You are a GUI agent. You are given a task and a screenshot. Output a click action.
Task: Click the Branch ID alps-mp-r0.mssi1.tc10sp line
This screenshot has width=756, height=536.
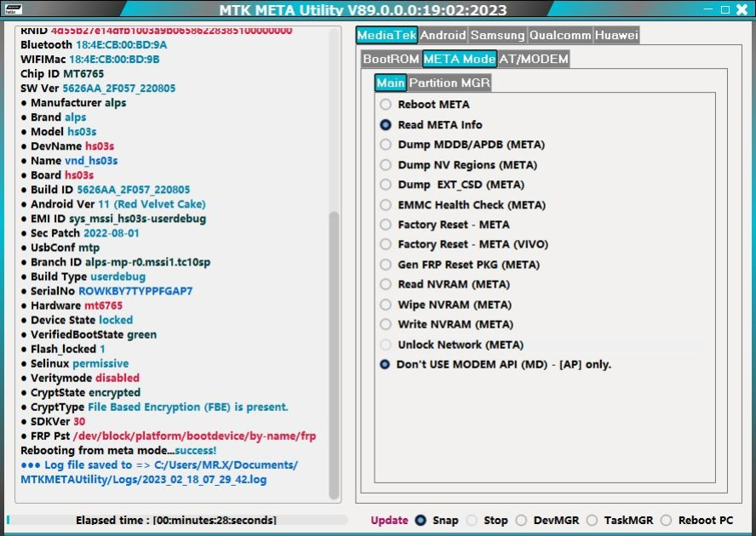tap(116, 262)
